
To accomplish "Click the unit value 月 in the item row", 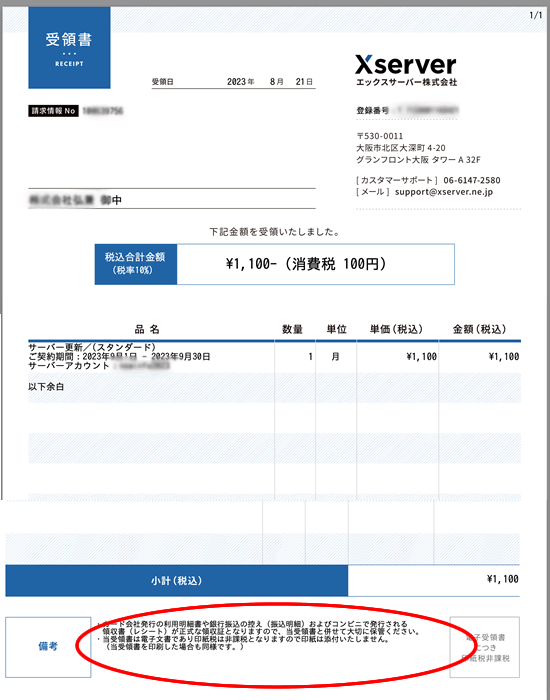I will tap(336, 357).
